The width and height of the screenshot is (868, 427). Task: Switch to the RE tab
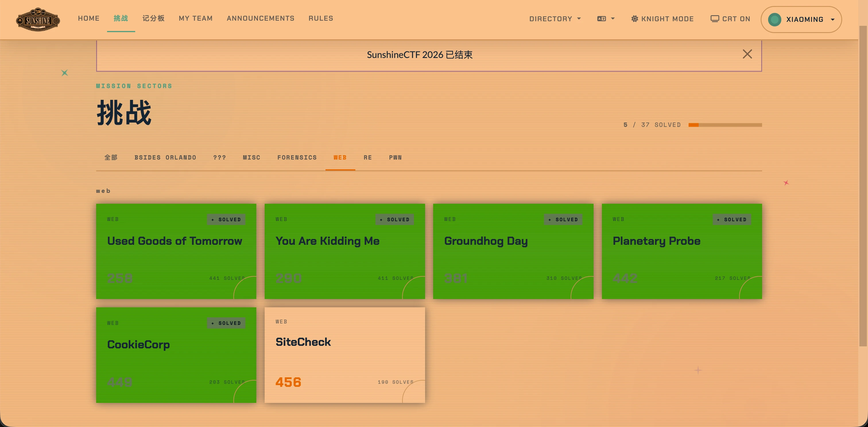coord(368,157)
